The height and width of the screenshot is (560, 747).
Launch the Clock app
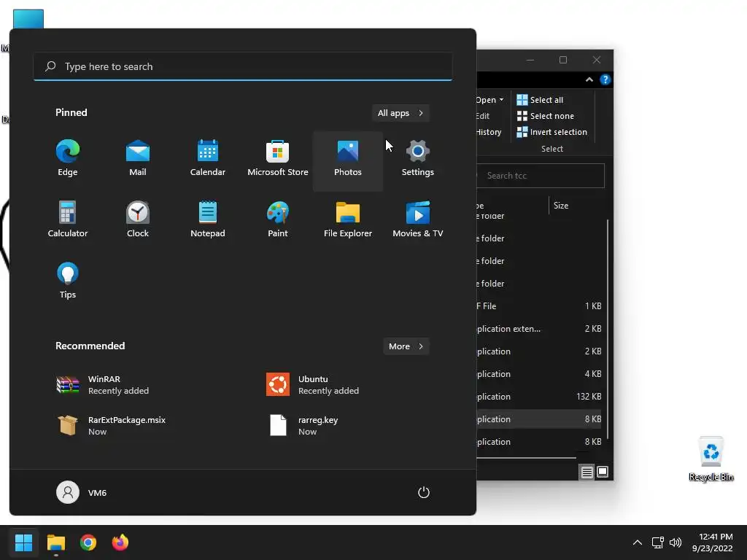138,220
